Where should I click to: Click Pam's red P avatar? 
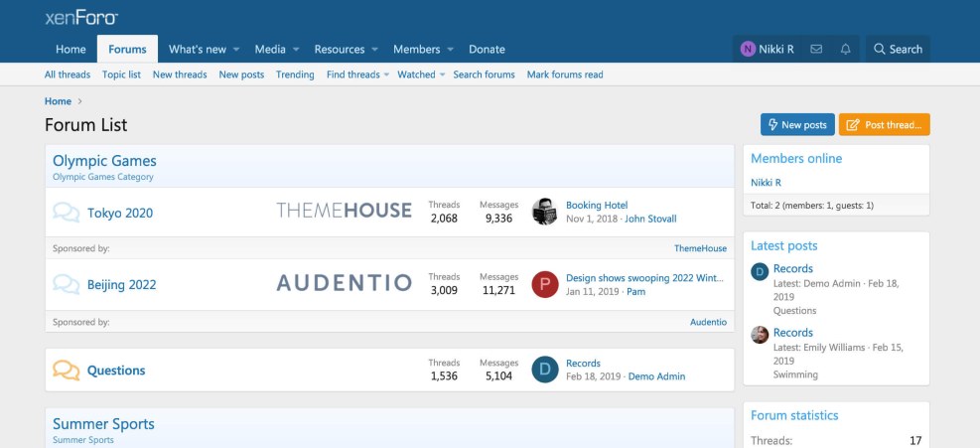click(544, 284)
